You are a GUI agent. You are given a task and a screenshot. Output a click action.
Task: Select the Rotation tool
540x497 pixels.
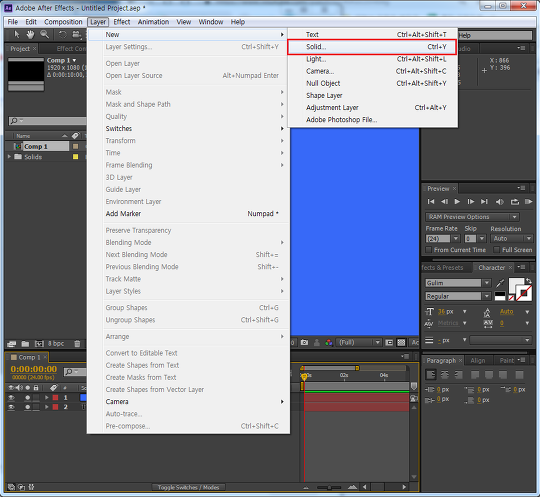coord(62,34)
